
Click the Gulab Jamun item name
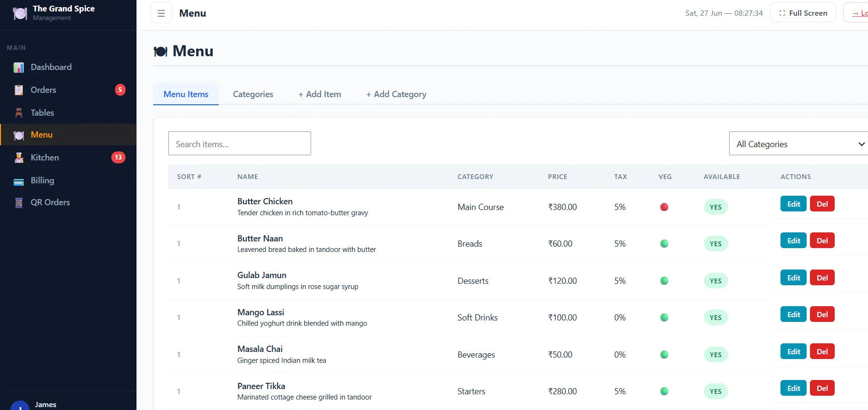pyautogui.click(x=262, y=275)
